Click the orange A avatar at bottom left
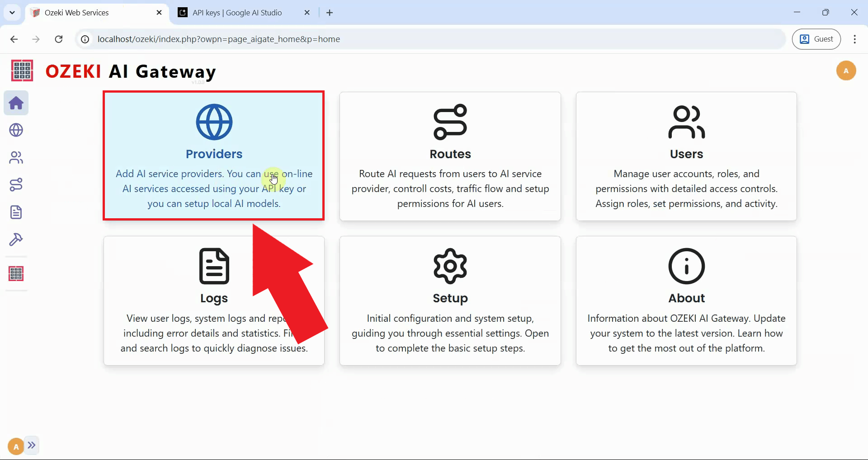 point(15,446)
